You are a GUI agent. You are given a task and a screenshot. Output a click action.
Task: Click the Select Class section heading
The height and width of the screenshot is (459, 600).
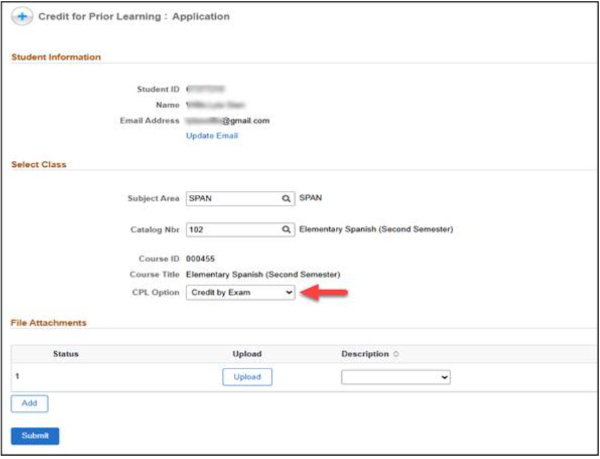[x=38, y=164]
